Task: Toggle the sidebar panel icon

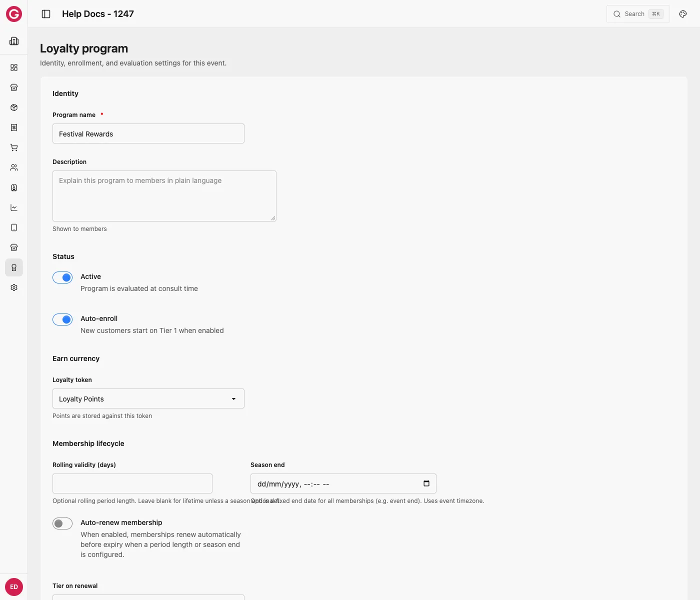Action: pos(46,14)
